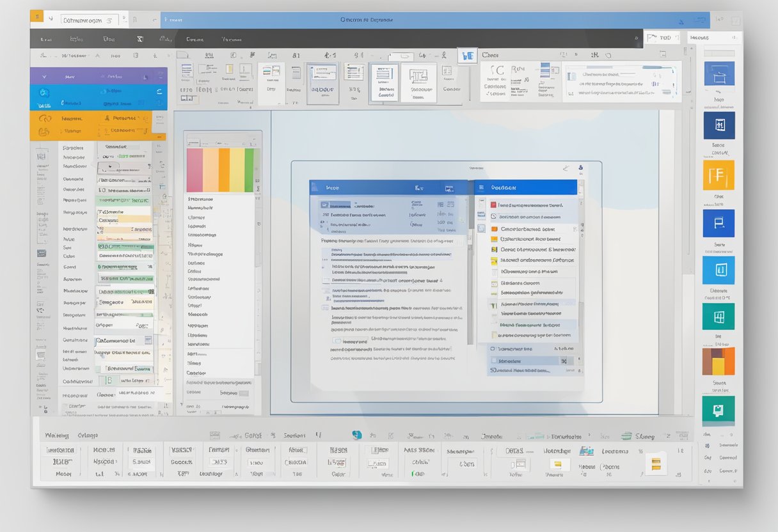Click the round blue icon in bottom toolbar
This screenshot has width=778, height=532.
coord(357,435)
